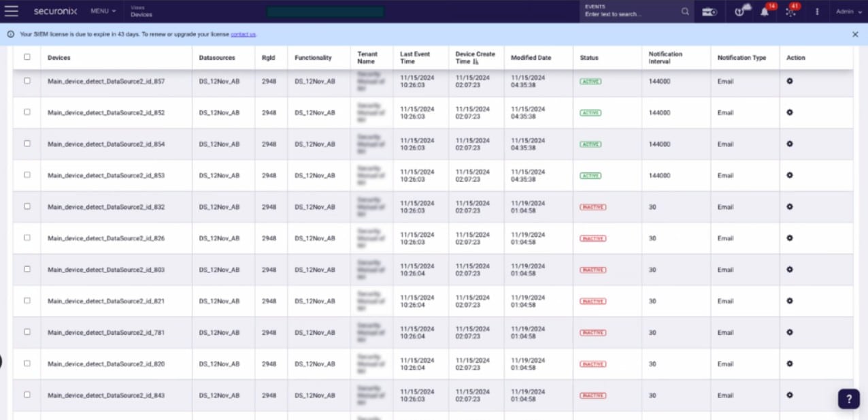Click the INACTIVE badge for device id_843

pos(592,395)
